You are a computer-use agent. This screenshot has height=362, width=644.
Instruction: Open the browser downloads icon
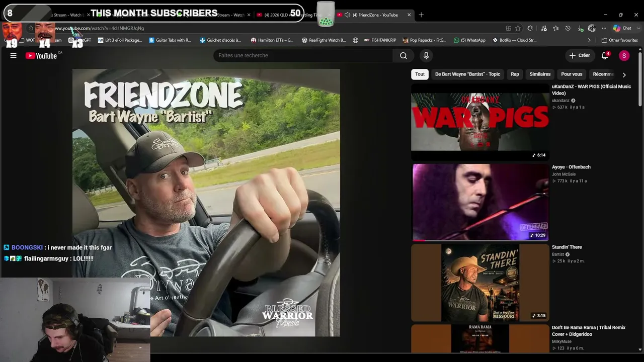click(x=580, y=28)
